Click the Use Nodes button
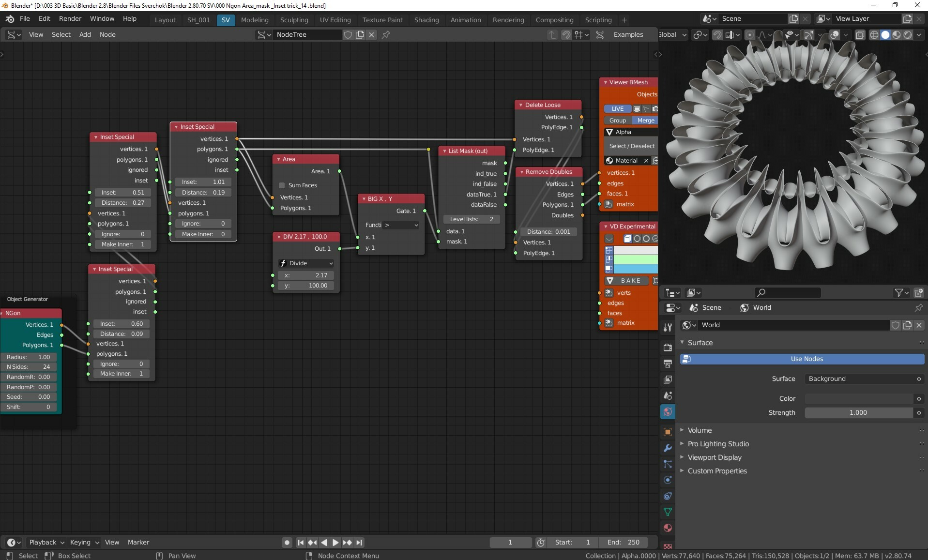Screen dimensions: 928x560 tap(806, 359)
